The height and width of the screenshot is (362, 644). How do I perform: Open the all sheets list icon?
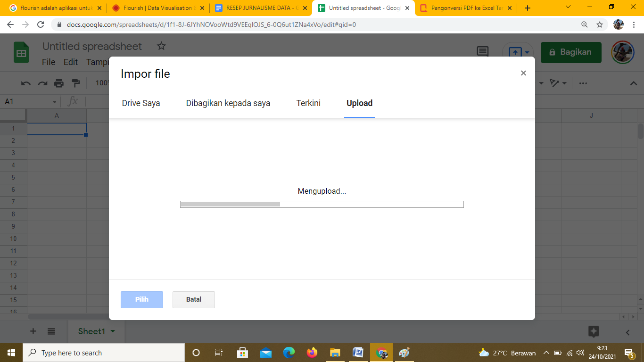pyautogui.click(x=51, y=331)
